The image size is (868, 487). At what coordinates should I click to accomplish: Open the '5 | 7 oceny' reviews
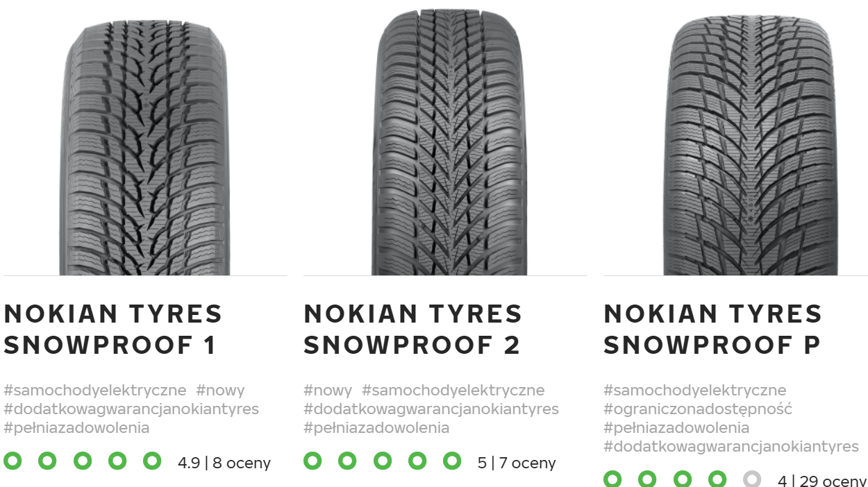pos(517,463)
